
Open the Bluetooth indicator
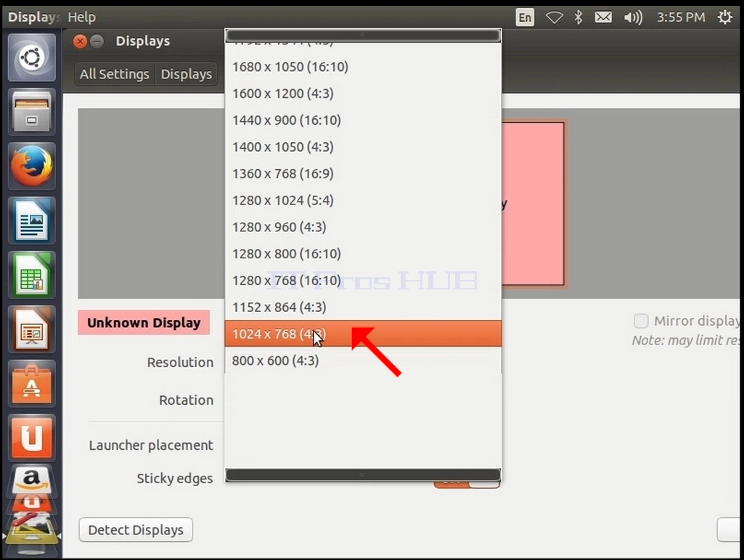pos(579,17)
